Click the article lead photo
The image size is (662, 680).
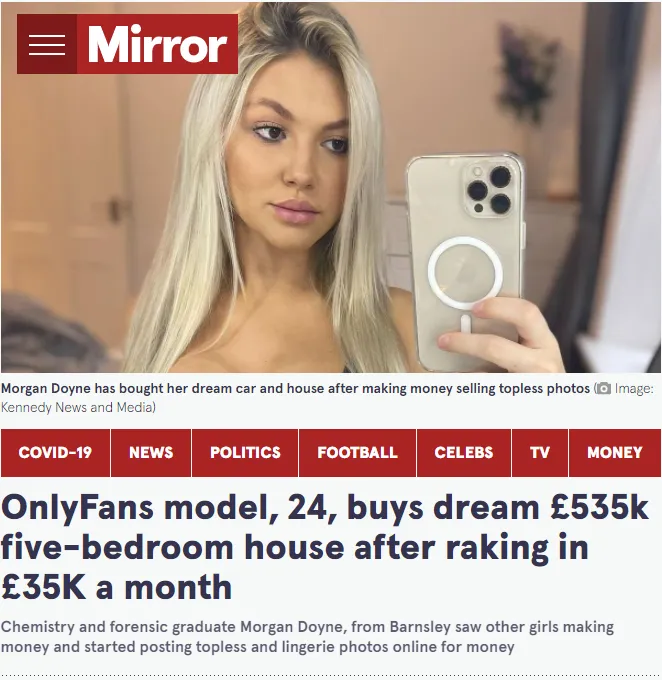(x=331, y=187)
